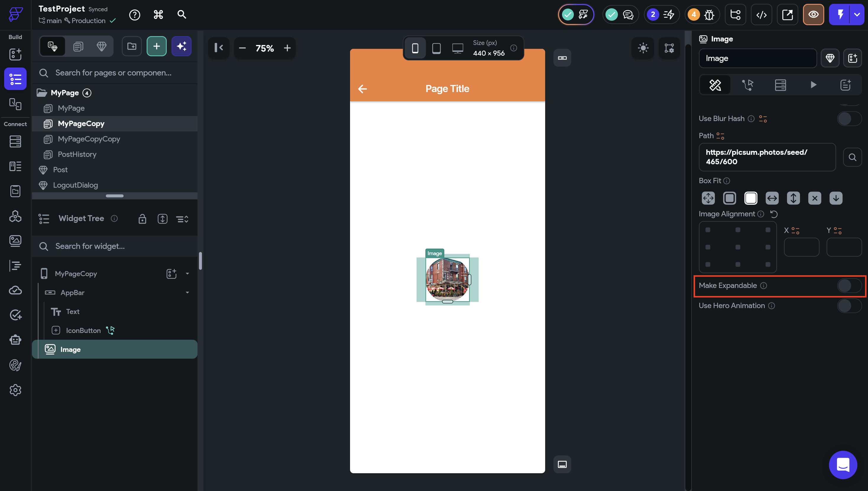Open the AI generate sparkle button
The width and height of the screenshot is (868, 491).
pos(181,46)
